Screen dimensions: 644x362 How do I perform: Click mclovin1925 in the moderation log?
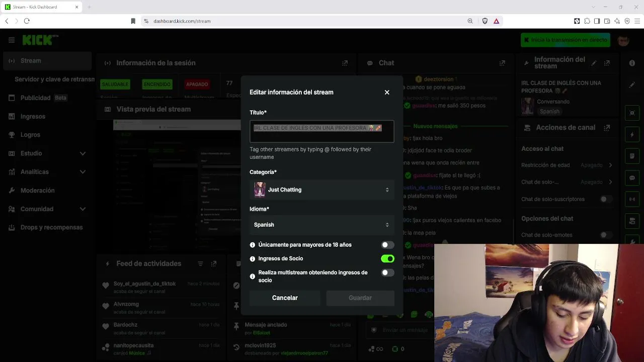point(261,345)
